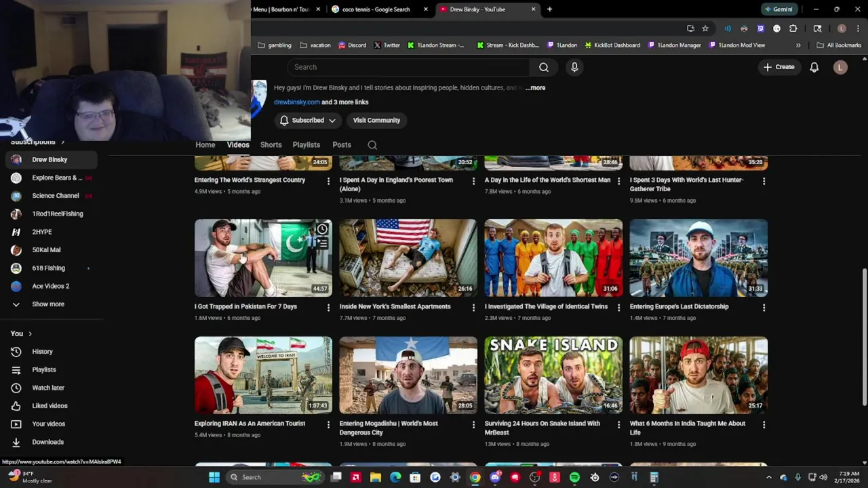
Task: Open options for Entering The World's Strangest Country
Action: coord(328,181)
